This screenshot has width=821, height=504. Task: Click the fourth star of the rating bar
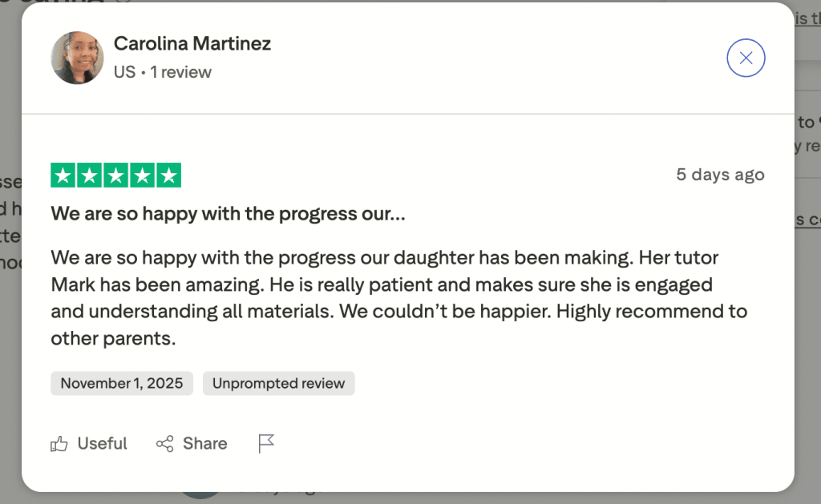point(140,175)
